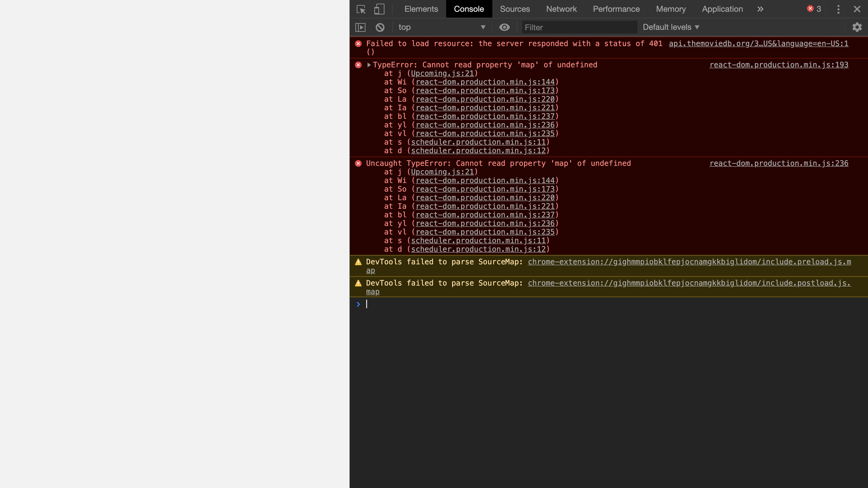Switch to the Network panel

click(x=561, y=9)
